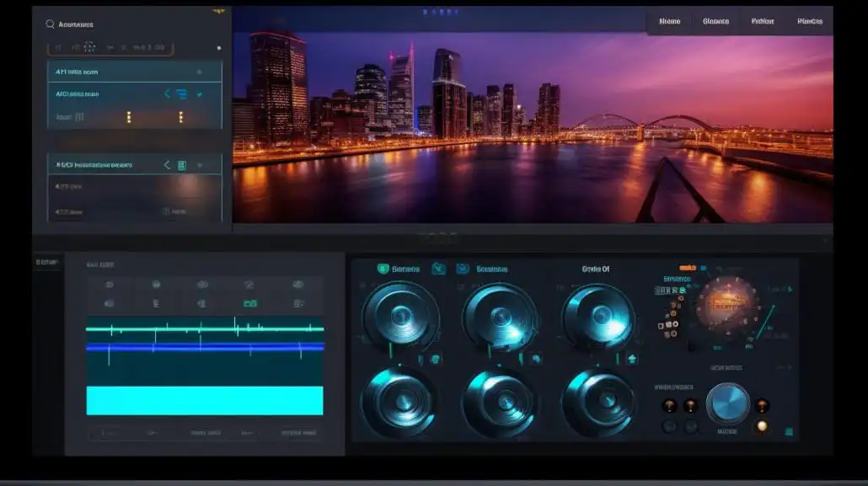The height and width of the screenshot is (486, 868).
Task: Click the teal square icon in bottom-right corner
Action: click(x=789, y=431)
